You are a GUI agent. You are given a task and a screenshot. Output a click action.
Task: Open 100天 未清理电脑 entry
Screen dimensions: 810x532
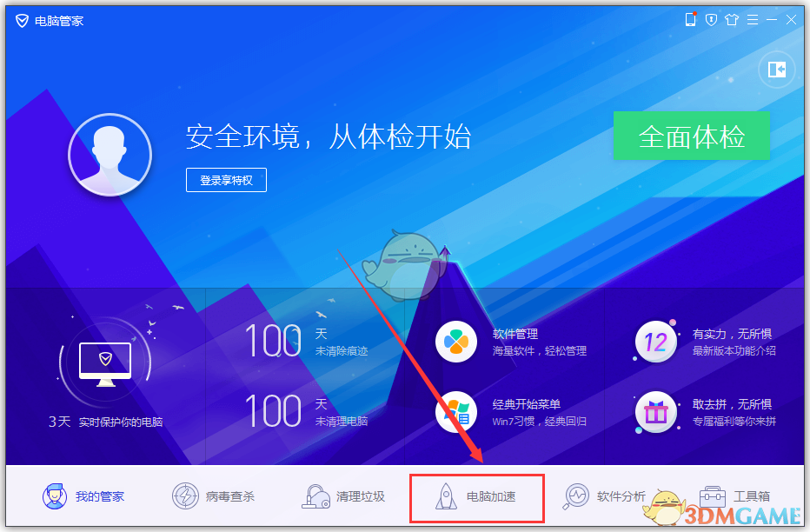306,411
